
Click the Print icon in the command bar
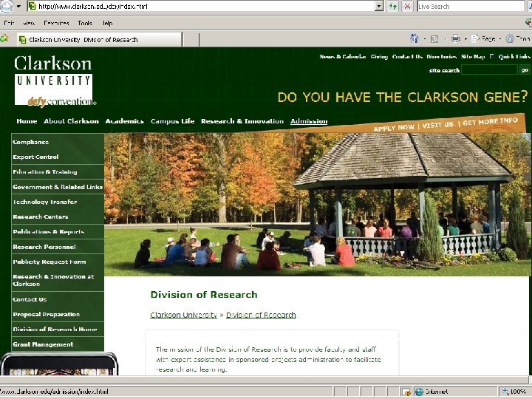(x=456, y=38)
